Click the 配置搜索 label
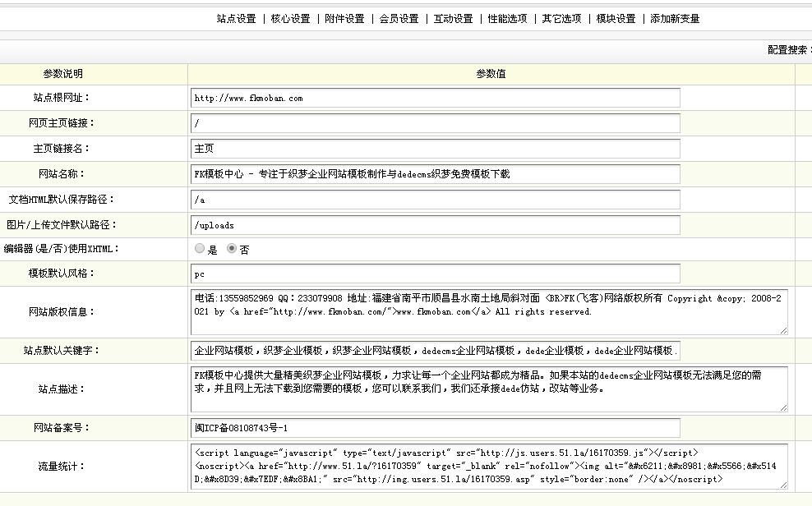This screenshot has height=506, width=812. click(x=789, y=49)
